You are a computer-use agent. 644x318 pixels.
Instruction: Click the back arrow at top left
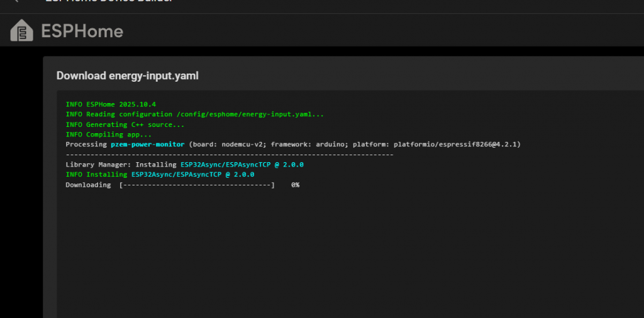(x=16, y=2)
